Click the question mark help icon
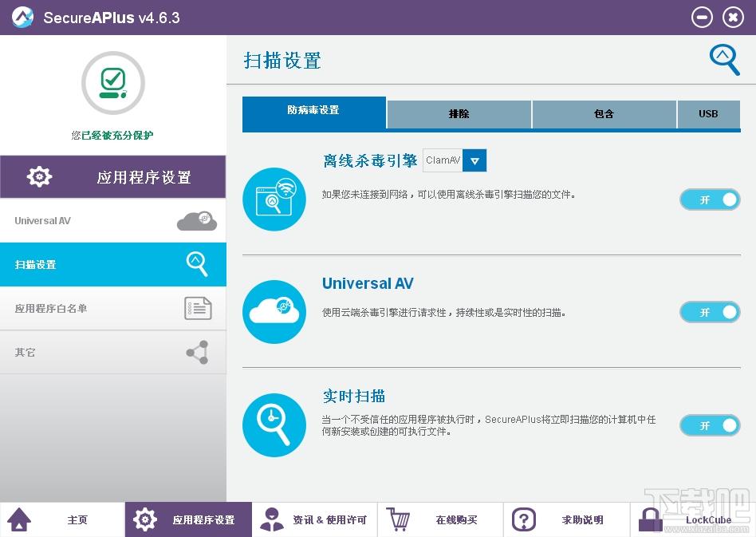The image size is (756, 537). [524, 519]
